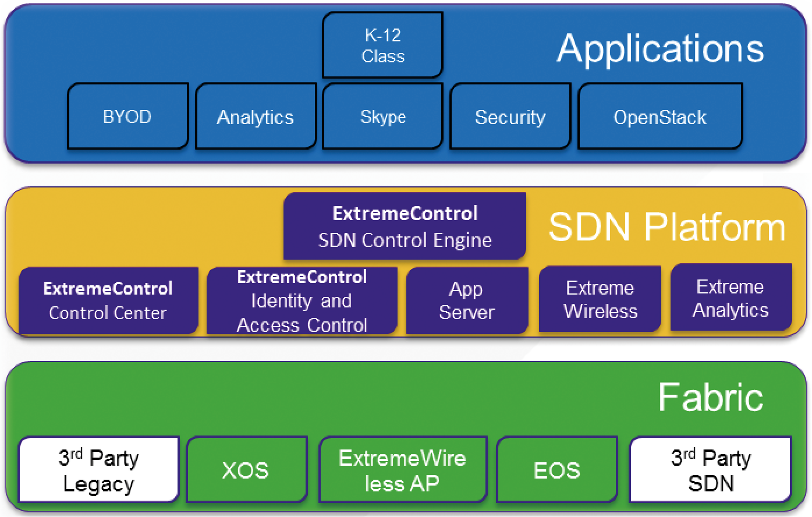The image size is (812, 517).
Task: Click the Security application box
Action: pyautogui.click(x=510, y=116)
